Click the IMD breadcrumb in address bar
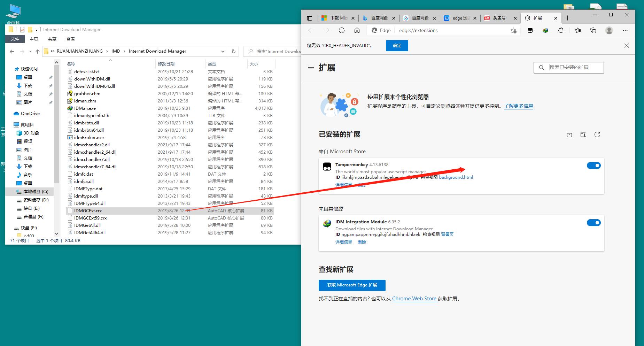The image size is (644, 346). (x=116, y=51)
